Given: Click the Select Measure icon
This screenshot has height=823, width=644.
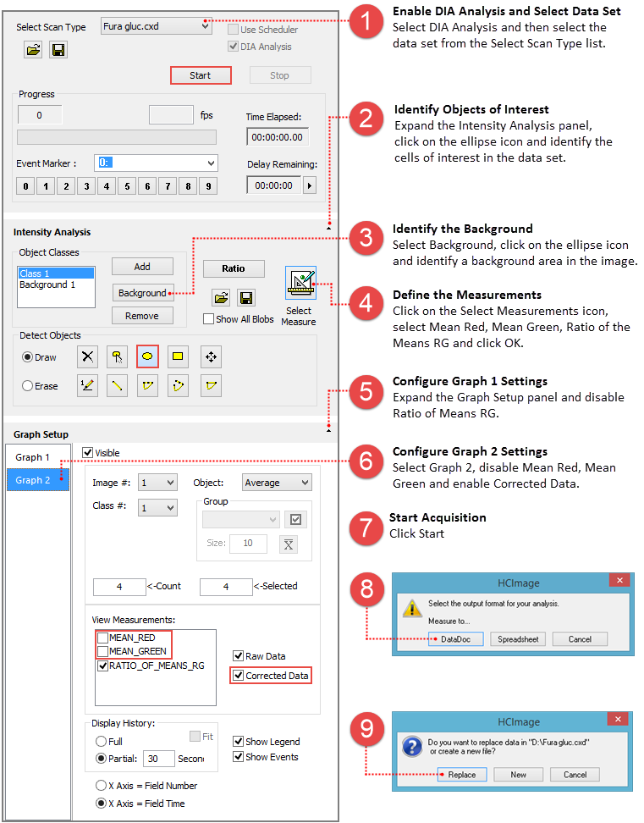Looking at the screenshot, I should tap(300, 284).
